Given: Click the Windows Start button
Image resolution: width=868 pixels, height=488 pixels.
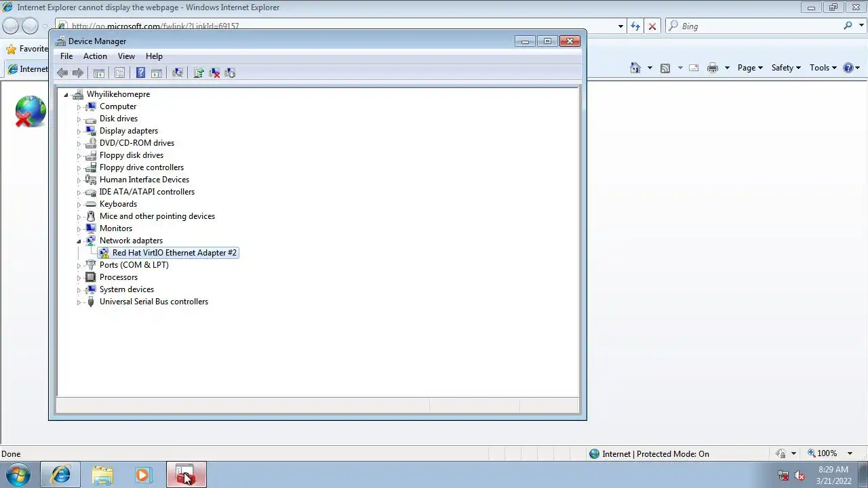Looking at the screenshot, I should 18,475.
